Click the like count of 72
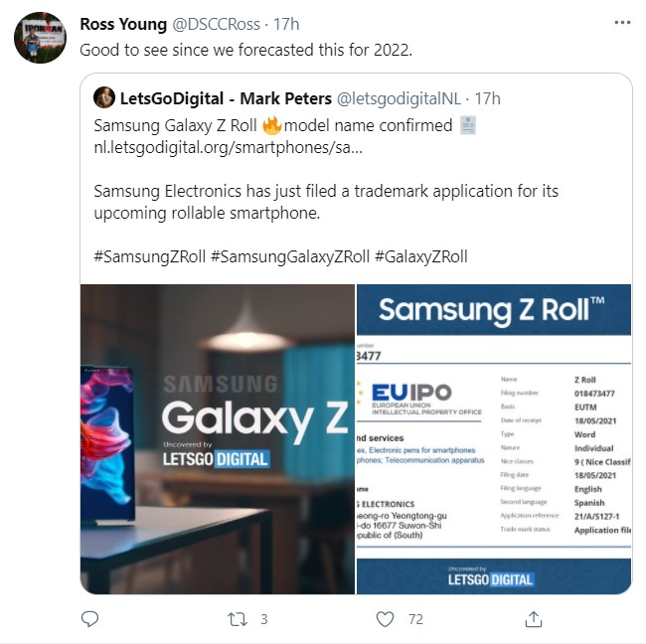This screenshot has height=644, width=646. (x=415, y=619)
